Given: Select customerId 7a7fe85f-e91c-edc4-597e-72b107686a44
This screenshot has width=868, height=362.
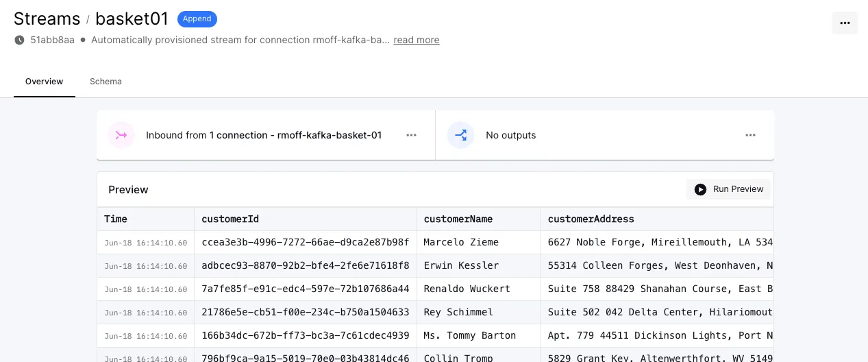Looking at the screenshot, I should click(x=306, y=289).
